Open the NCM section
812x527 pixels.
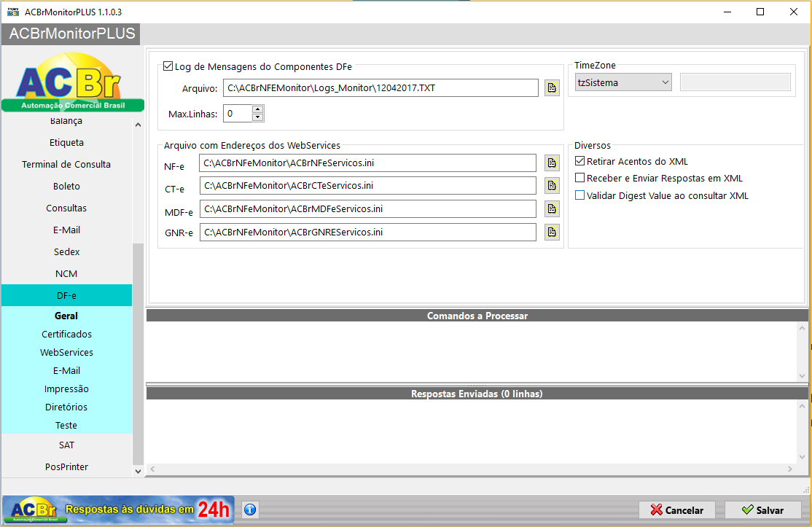tap(66, 274)
